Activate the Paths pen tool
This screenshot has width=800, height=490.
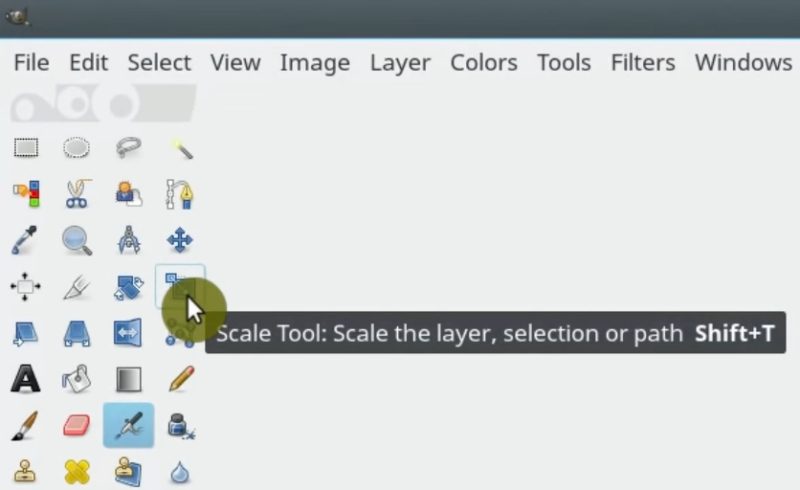(180, 194)
